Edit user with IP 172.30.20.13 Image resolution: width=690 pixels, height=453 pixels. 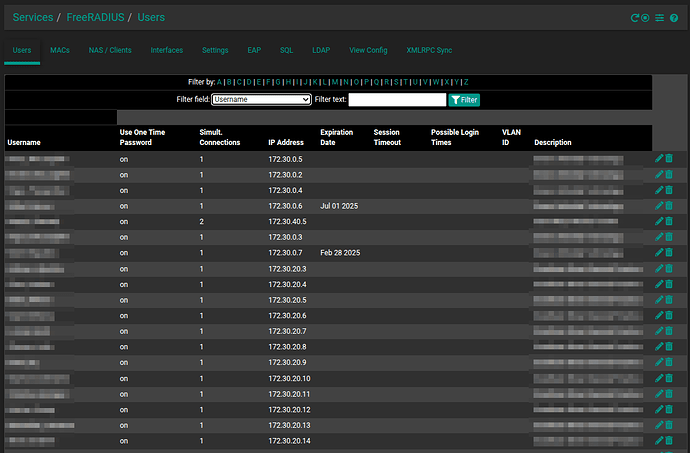pyautogui.click(x=659, y=425)
